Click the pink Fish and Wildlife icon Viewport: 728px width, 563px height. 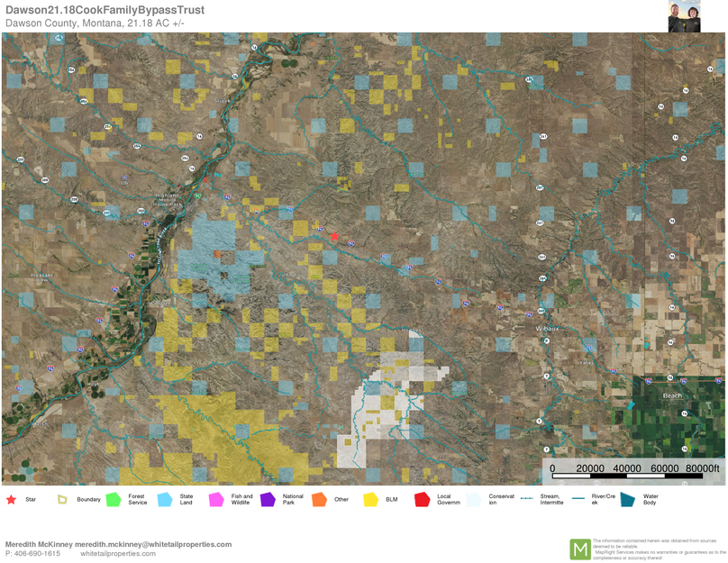216,499
